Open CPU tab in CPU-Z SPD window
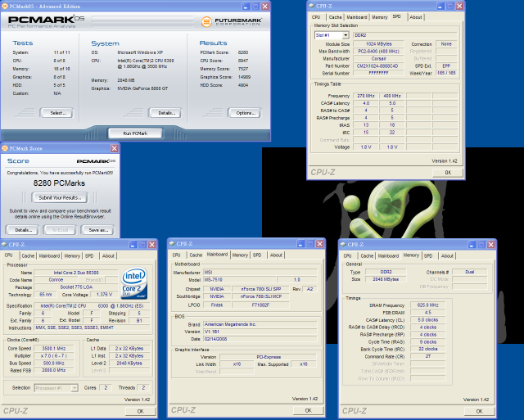The width and height of the screenshot is (524, 420). (x=316, y=17)
